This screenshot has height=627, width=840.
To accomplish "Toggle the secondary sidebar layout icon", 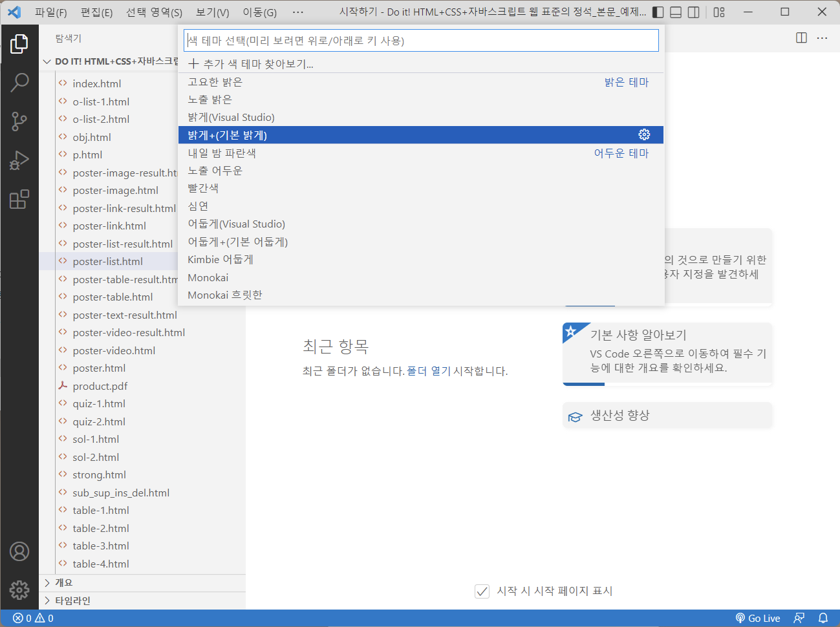I will pyautogui.click(x=694, y=12).
